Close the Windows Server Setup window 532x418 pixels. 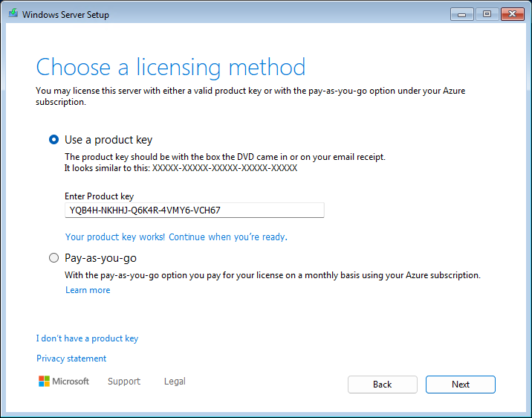tap(513, 14)
